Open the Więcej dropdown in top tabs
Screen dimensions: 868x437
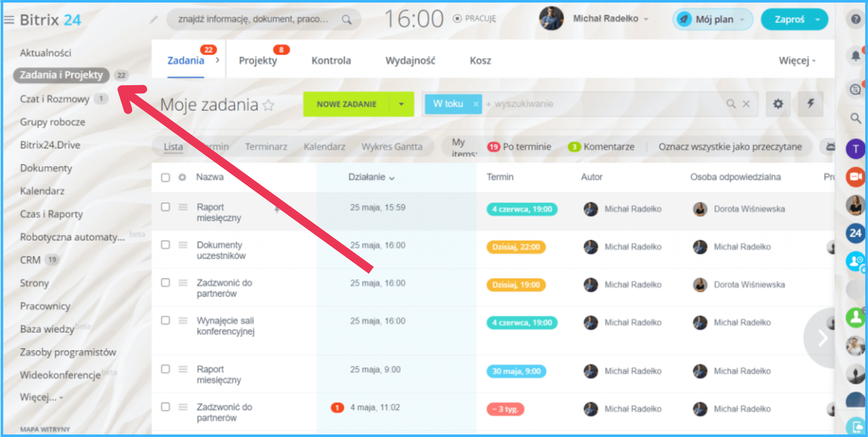[x=797, y=61]
